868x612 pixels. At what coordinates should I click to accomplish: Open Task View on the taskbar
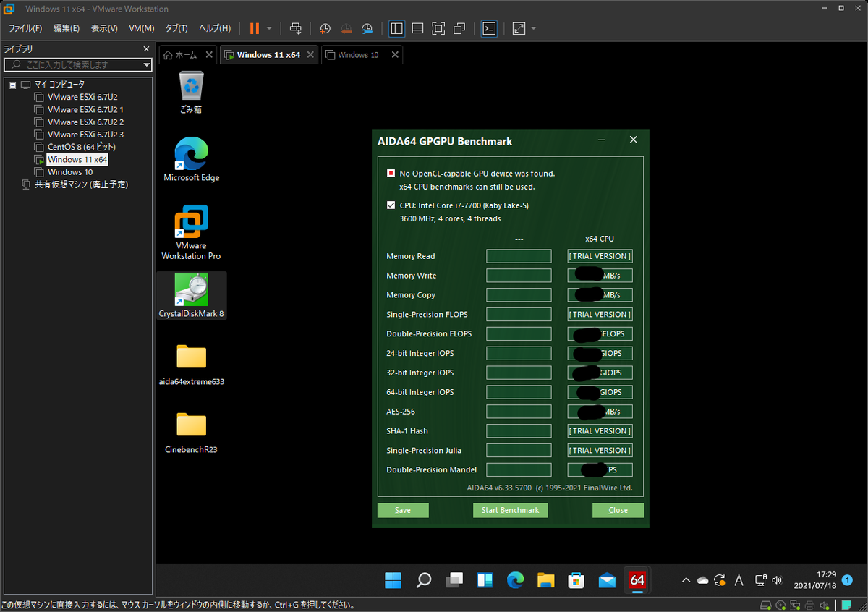click(454, 580)
